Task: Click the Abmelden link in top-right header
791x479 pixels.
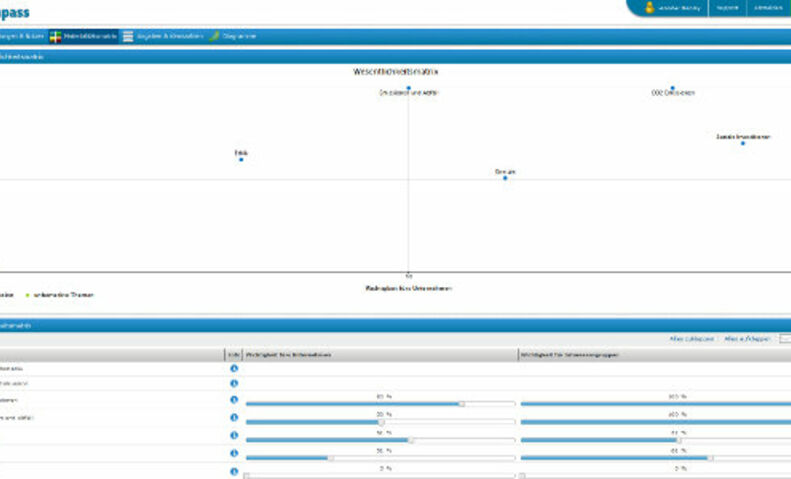Action: [768, 8]
